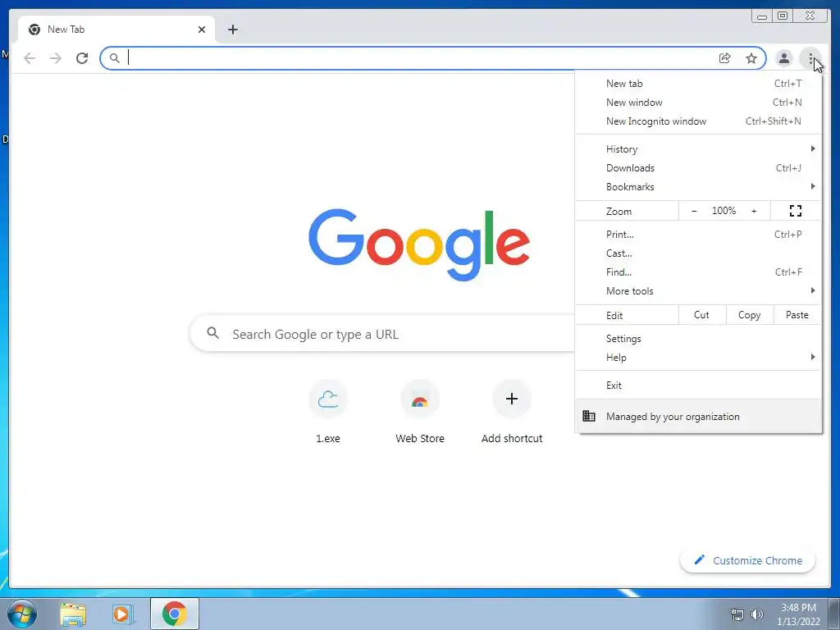Select the New Tab tab
This screenshot has width=840, height=630.
(x=116, y=30)
